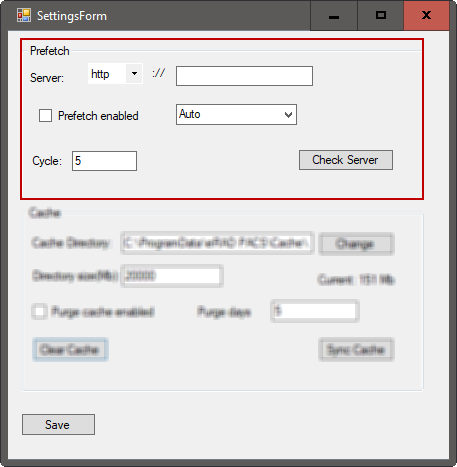Viewport: 457px width, 467px height.
Task: Expand the Auto mode combo box
Action: coord(236,114)
